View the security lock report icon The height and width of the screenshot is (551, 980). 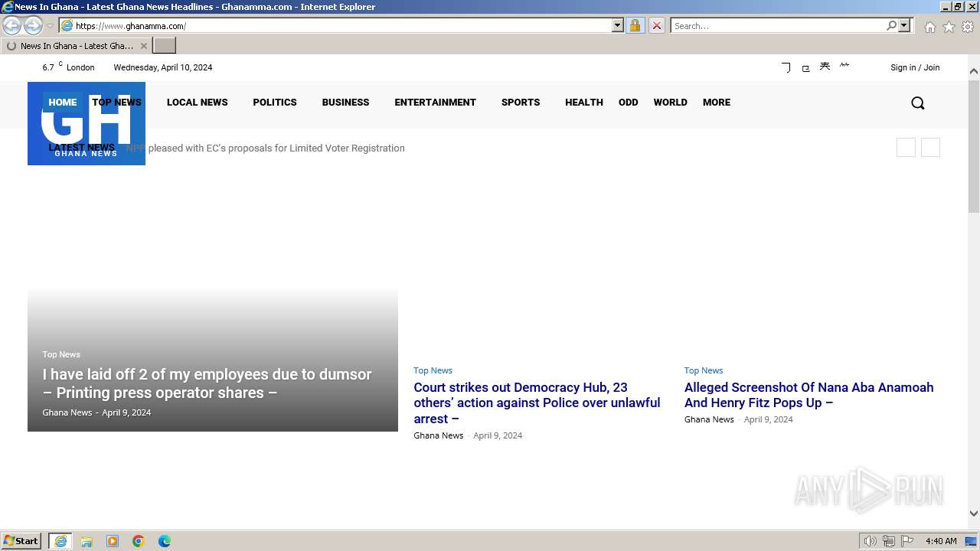coord(635,26)
